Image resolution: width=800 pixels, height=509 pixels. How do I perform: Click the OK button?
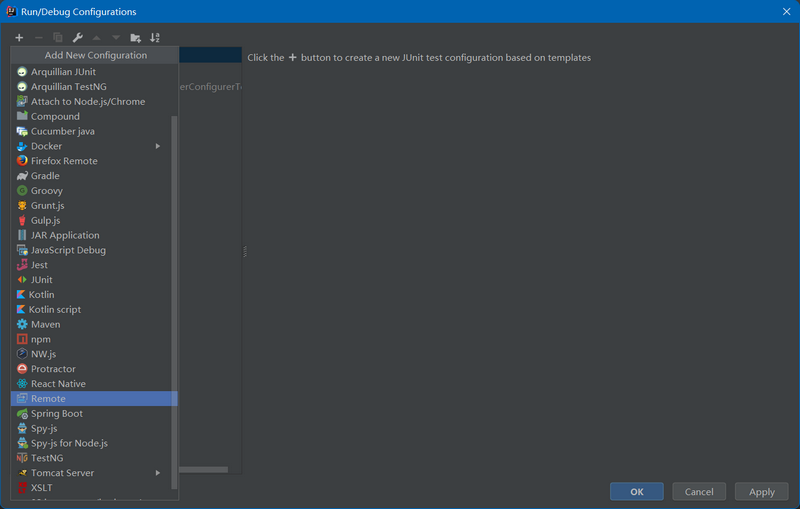pyautogui.click(x=637, y=492)
